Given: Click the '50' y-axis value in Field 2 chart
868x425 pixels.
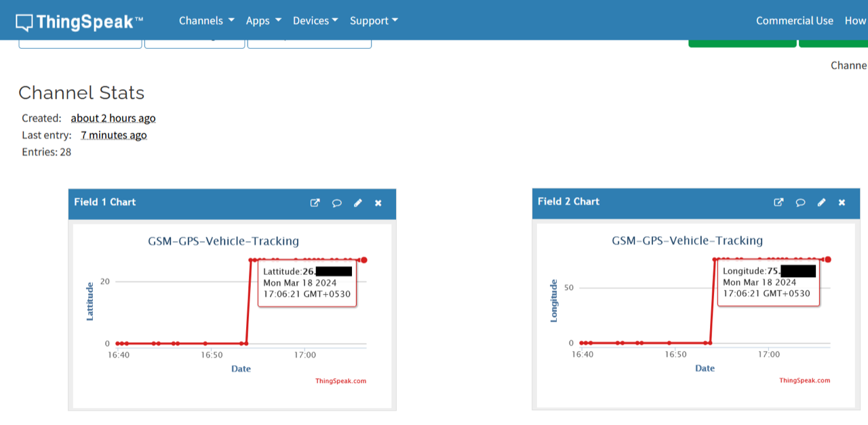Looking at the screenshot, I should 569,287.
